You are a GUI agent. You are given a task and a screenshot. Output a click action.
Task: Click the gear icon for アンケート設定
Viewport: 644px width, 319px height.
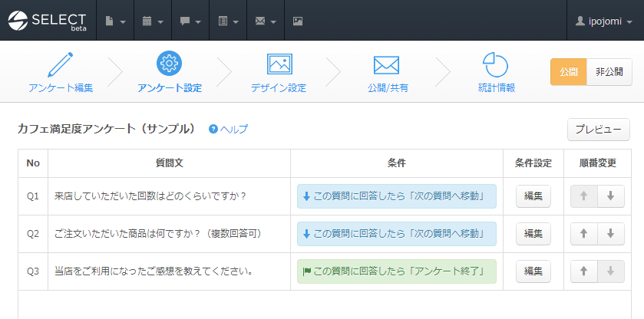tap(169, 64)
